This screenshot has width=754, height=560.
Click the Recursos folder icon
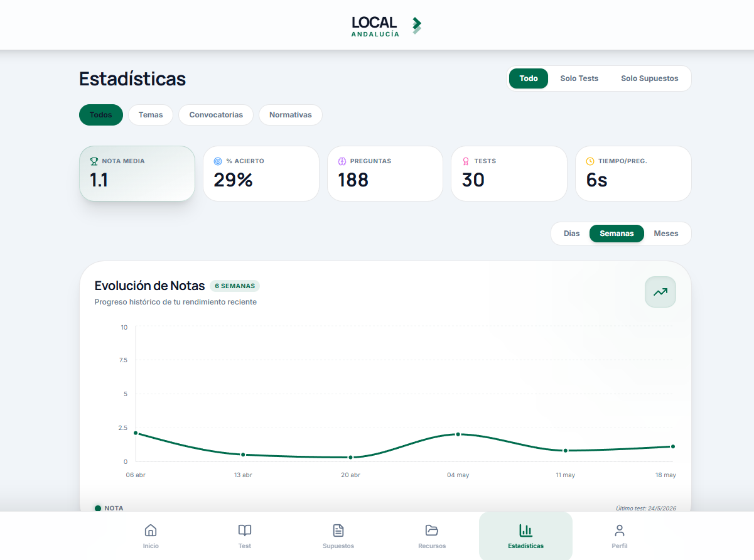432,530
